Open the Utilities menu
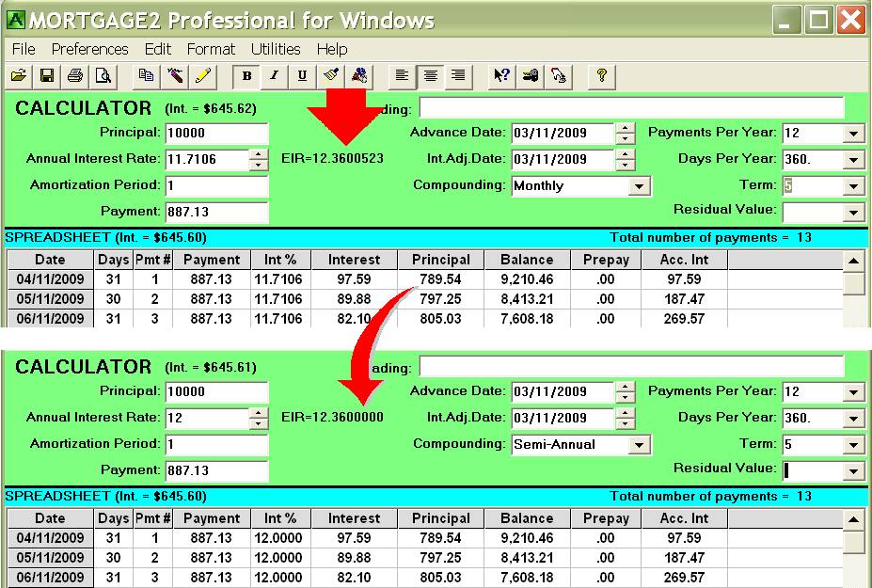This screenshot has height=588, width=872. (x=276, y=49)
